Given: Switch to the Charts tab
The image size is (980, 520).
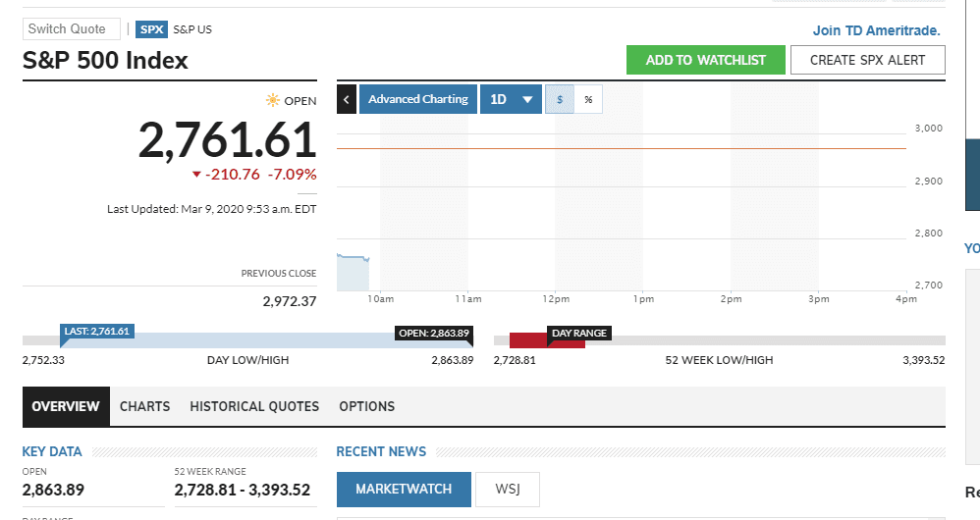Looking at the screenshot, I should pyautogui.click(x=144, y=406).
